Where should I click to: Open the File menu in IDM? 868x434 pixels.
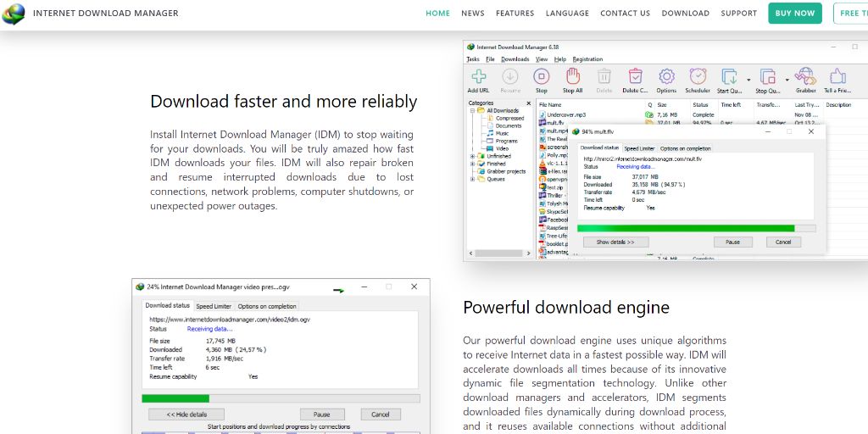click(x=490, y=59)
